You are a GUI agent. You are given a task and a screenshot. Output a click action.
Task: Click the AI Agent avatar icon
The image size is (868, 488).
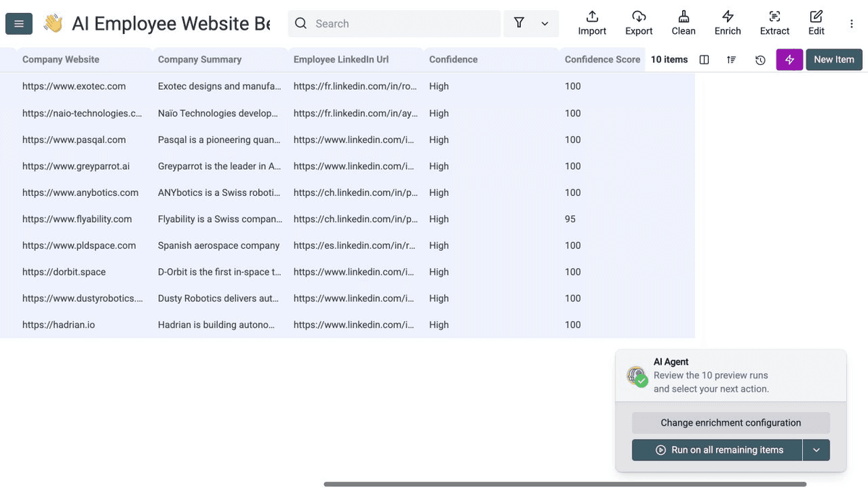pos(637,376)
